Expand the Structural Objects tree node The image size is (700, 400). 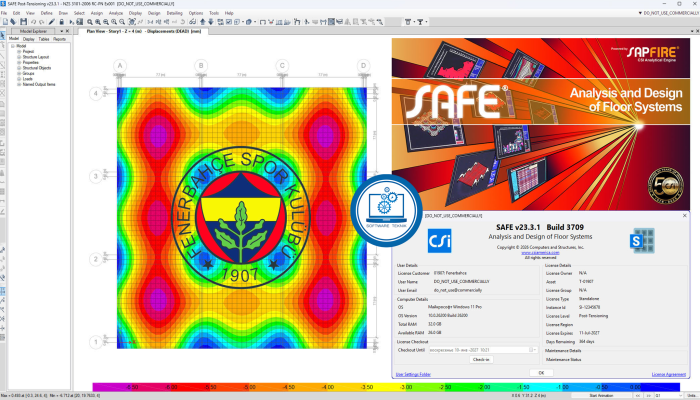19,68
